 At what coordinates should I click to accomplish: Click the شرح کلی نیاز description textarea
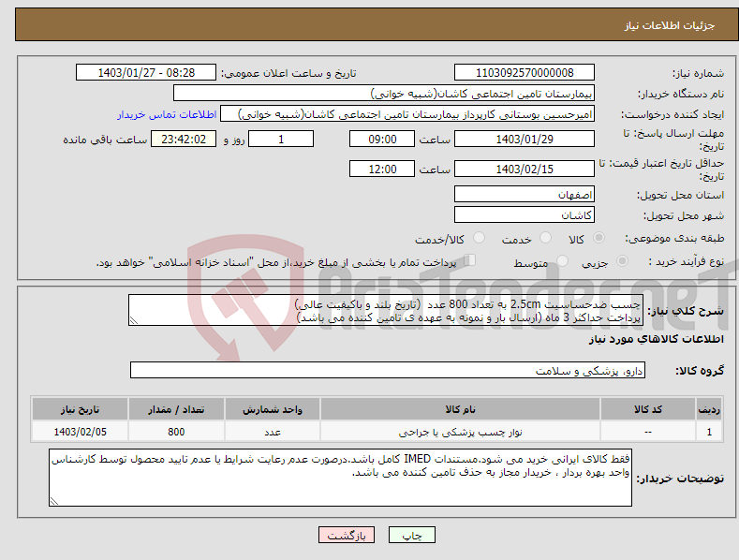coord(386,310)
